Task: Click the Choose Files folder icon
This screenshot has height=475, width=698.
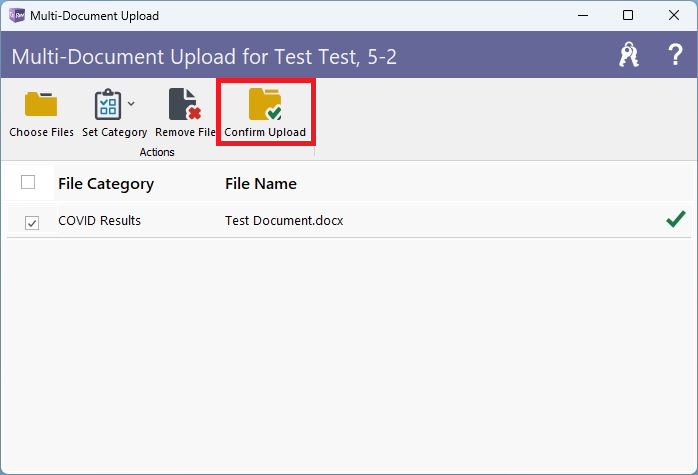Action: click(x=41, y=104)
